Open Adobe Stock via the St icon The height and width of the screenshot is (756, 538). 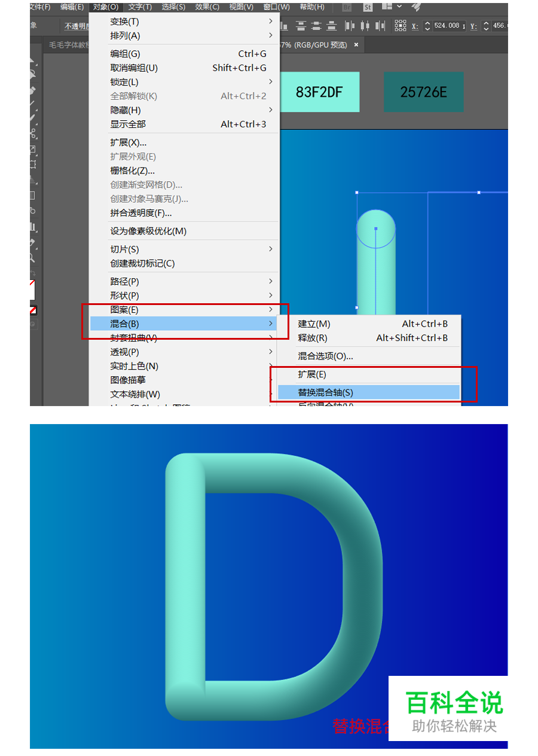pyautogui.click(x=367, y=8)
